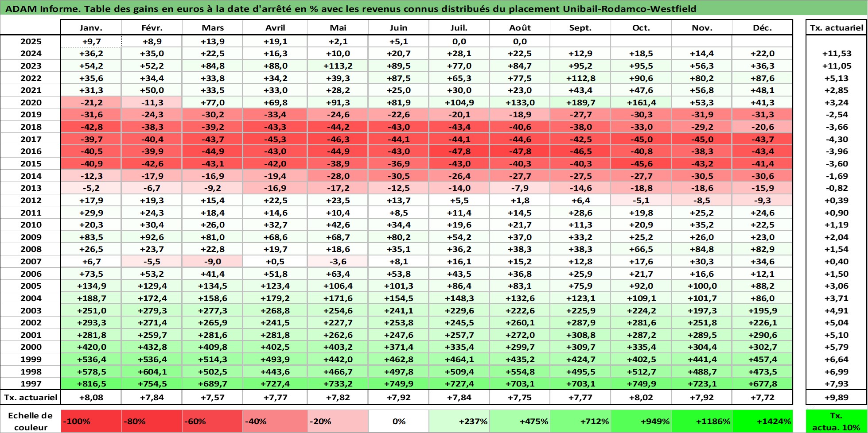Click the 2025 Avril cell '+19,1'
Screen dimensions: 868x433
pyautogui.click(x=275, y=41)
